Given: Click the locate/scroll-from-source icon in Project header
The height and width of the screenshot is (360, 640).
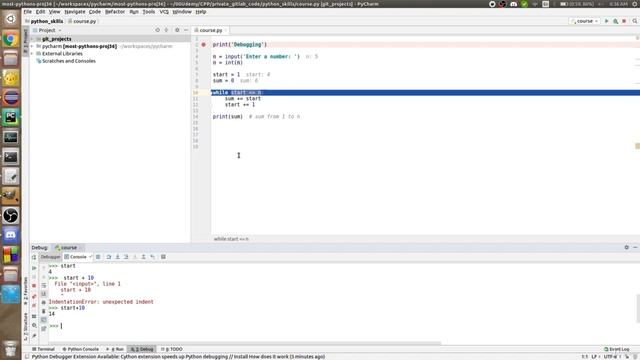Looking at the screenshot, I should coord(158,30).
